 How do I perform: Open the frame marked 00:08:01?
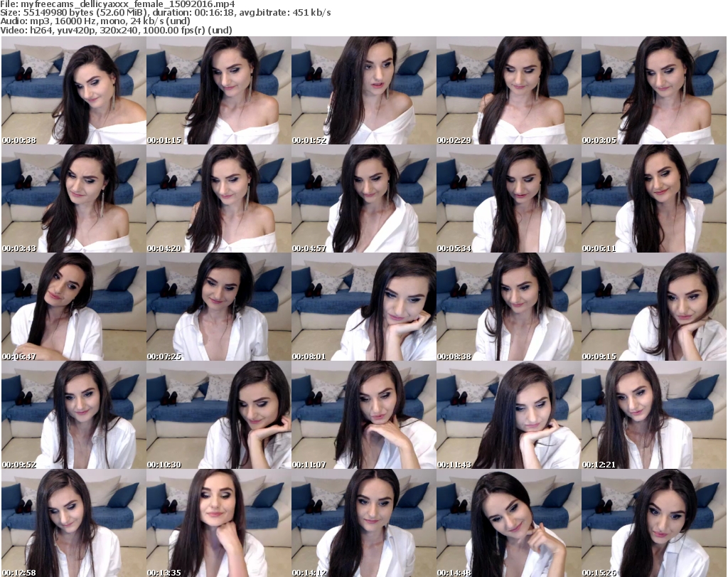click(363, 307)
